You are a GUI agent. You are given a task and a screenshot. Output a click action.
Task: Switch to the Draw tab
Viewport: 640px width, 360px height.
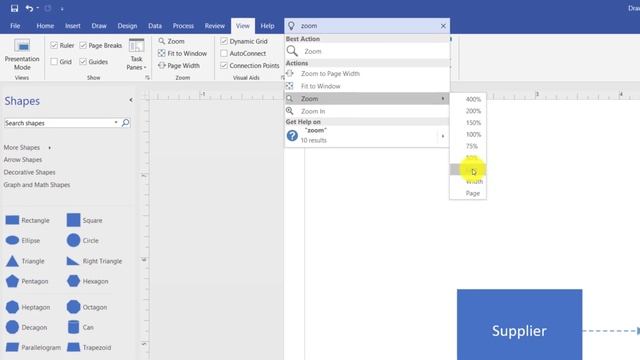[99, 26]
